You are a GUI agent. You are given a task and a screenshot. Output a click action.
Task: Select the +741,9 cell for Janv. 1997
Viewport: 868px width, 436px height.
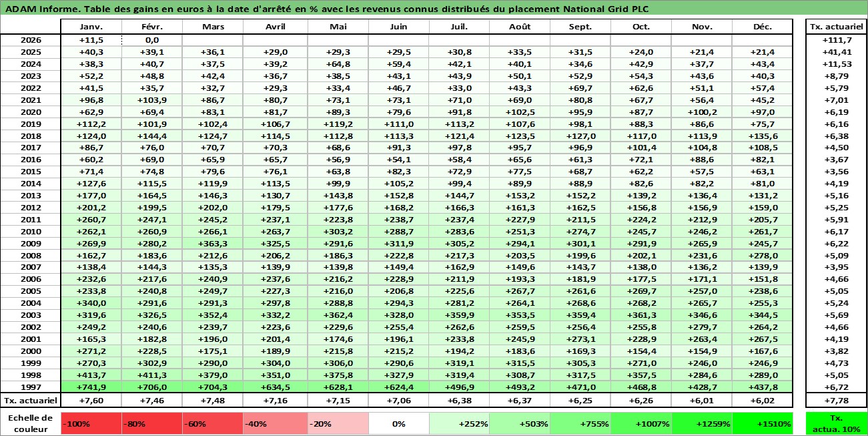(x=91, y=388)
